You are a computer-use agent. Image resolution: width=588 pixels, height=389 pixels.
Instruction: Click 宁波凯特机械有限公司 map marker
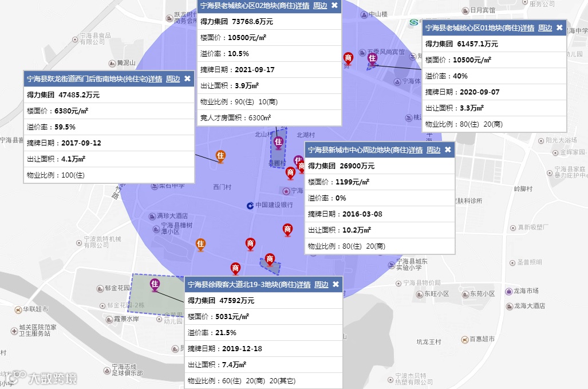click(79, 243)
